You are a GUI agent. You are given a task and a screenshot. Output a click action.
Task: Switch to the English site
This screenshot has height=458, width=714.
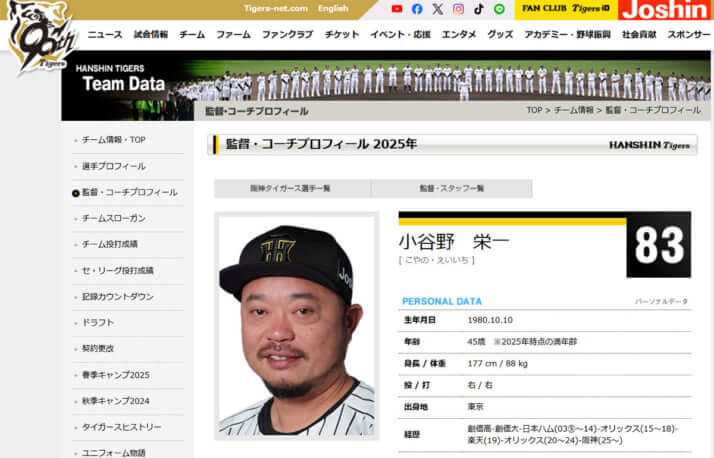point(333,8)
